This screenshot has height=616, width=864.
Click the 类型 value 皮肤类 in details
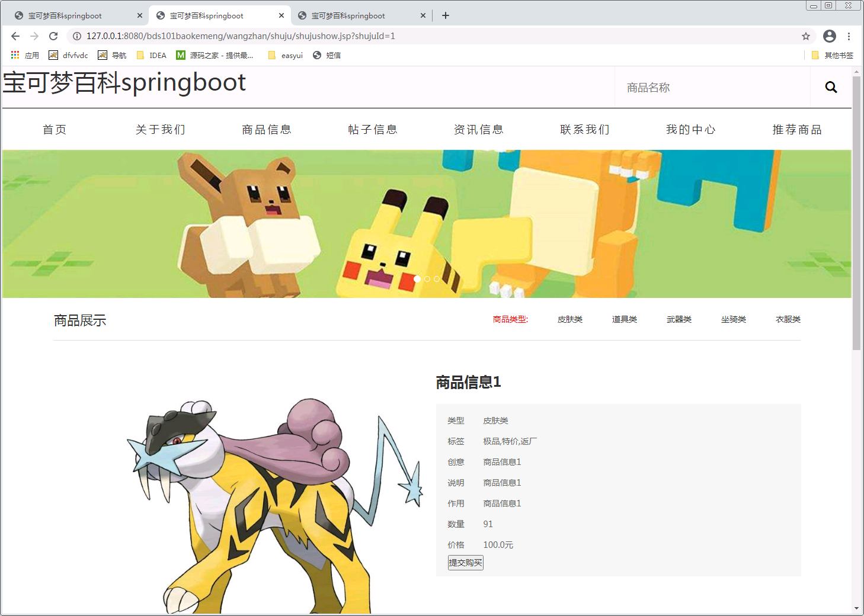point(496,421)
